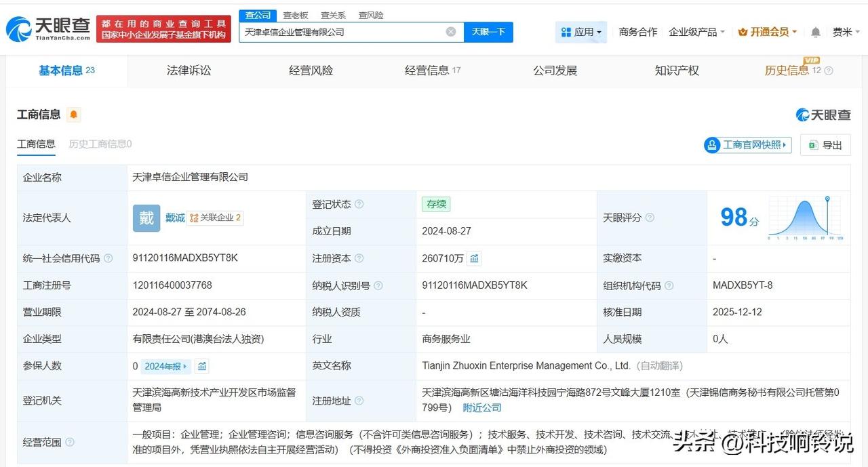Clear the search box with X icon
The image size is (868, 467).
[x=451, y=32]
